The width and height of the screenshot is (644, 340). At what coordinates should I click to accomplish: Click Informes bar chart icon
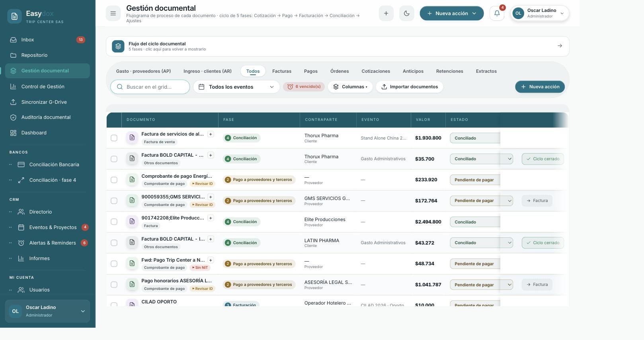tap(21, 258)
